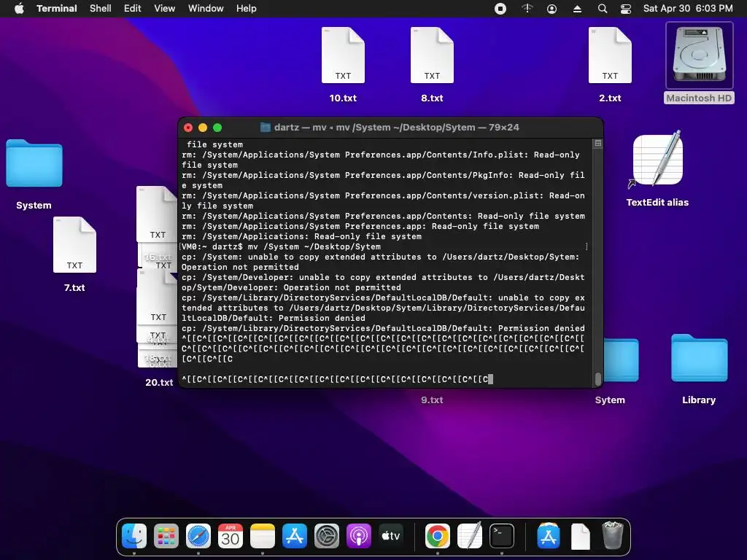The image size is (747, 560).
Task: Open Podcasts from the Dock
Action: coord(359,536)
